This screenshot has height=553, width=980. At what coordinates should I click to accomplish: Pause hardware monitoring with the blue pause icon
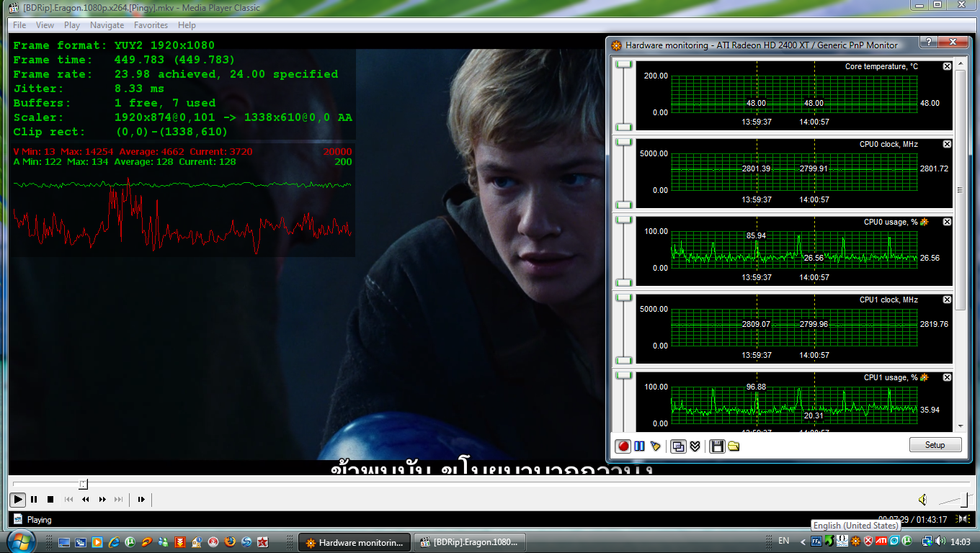(639, 446)
